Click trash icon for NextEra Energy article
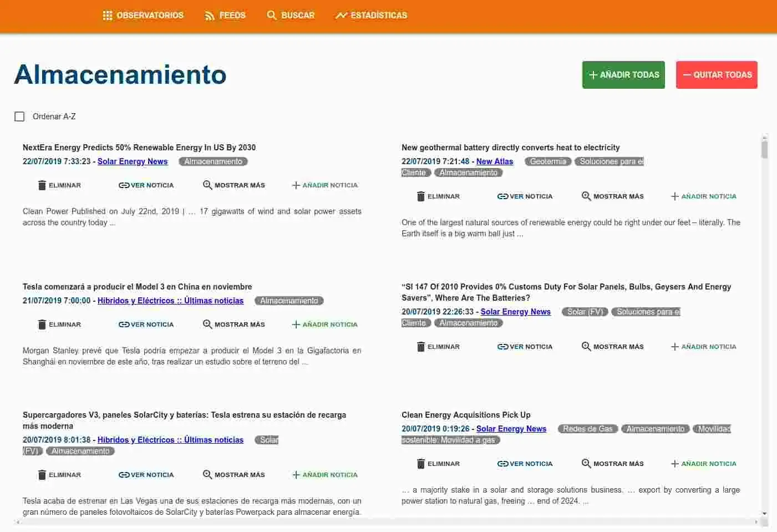The image size is (777, 532). (x=42, y=185)
